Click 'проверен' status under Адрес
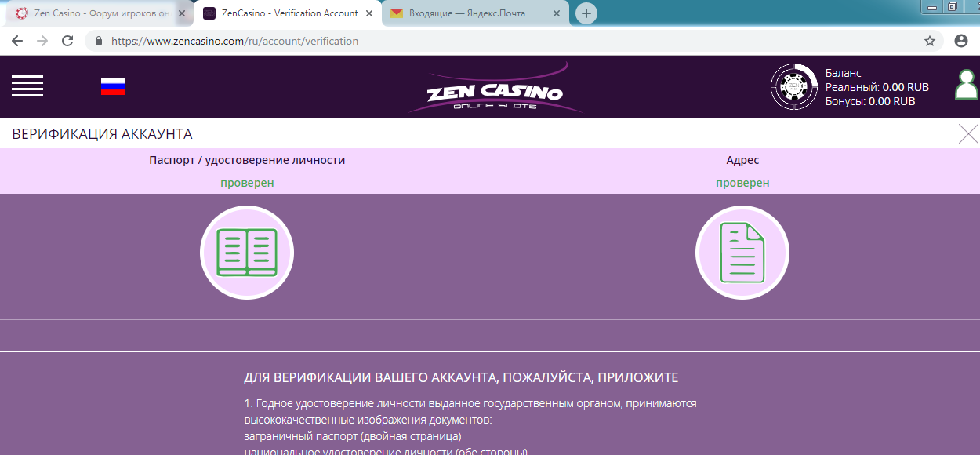The width and height of the screenshot is (980, 455). pyautogui.click(x=742, y=183)
